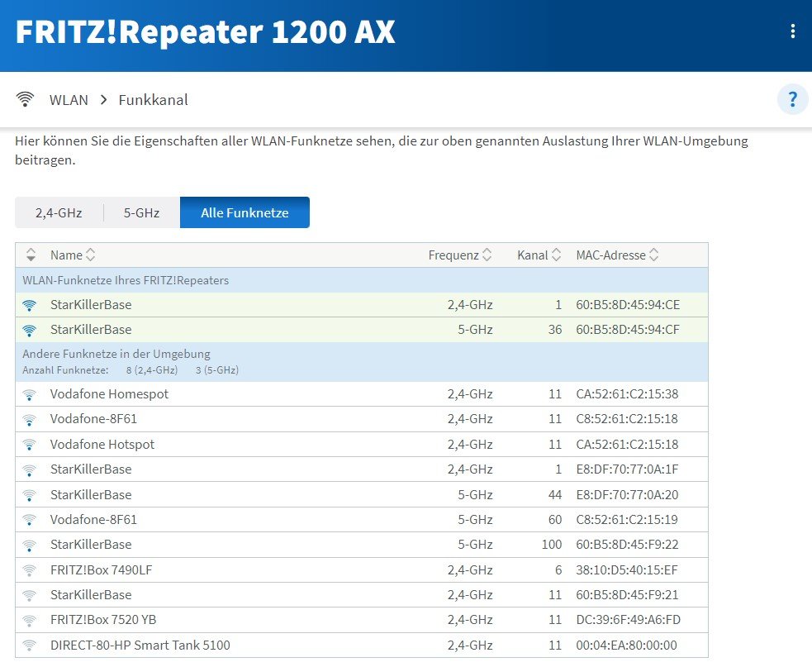812x667 pixels.
Task: Sort by signal strength column arrows
Action: 31,255
